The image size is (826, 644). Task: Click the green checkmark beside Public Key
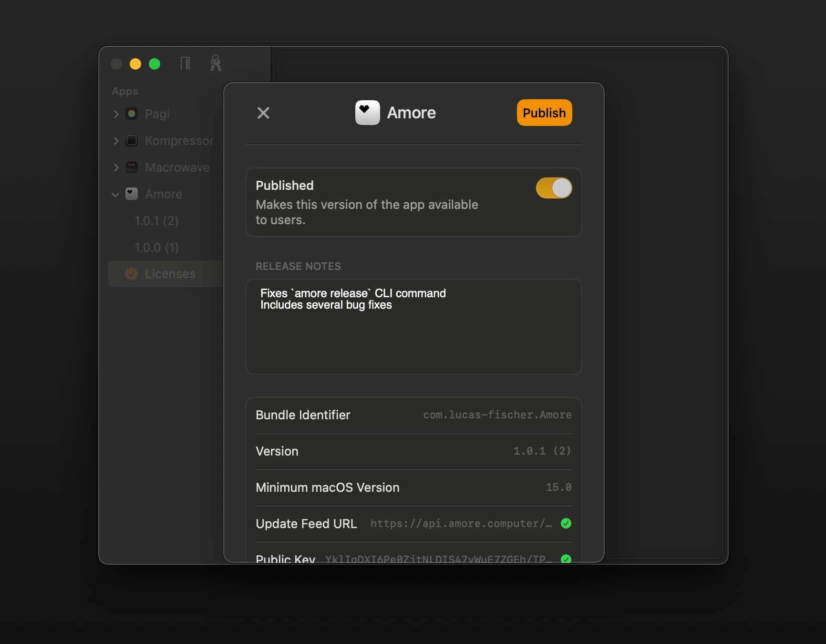pyautogui.click(x=566, y=559)
